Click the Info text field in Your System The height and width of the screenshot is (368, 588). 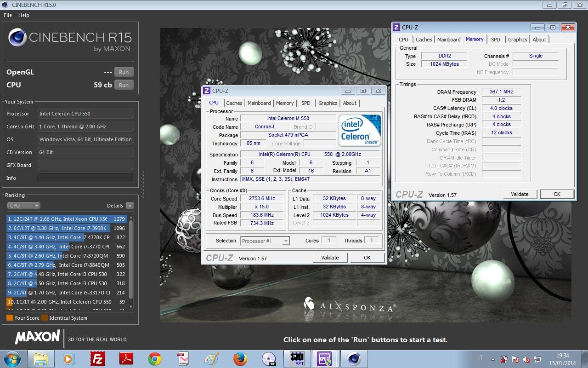(x=85, y=178)
